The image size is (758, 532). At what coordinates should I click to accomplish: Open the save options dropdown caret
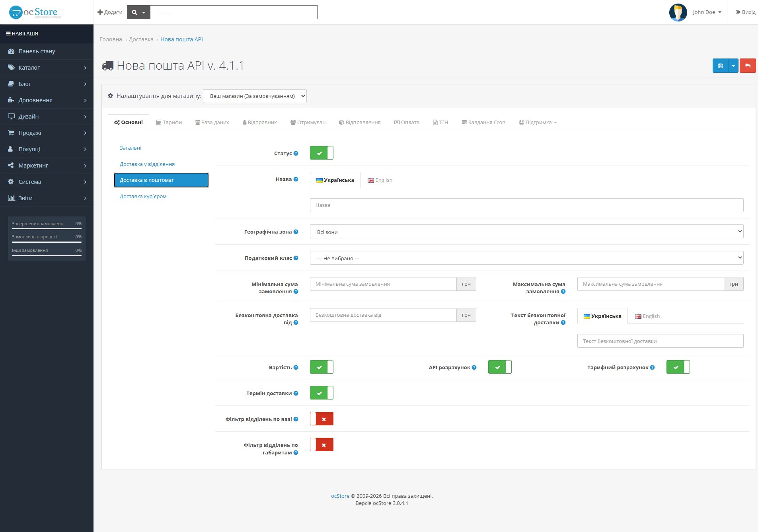pyautogui.click(x=733, y=66)
